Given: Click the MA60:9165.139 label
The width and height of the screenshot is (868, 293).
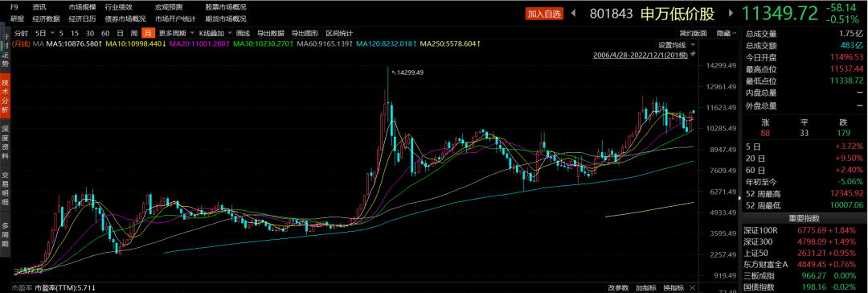Looking at the screenshot, I should coord(325,43).
